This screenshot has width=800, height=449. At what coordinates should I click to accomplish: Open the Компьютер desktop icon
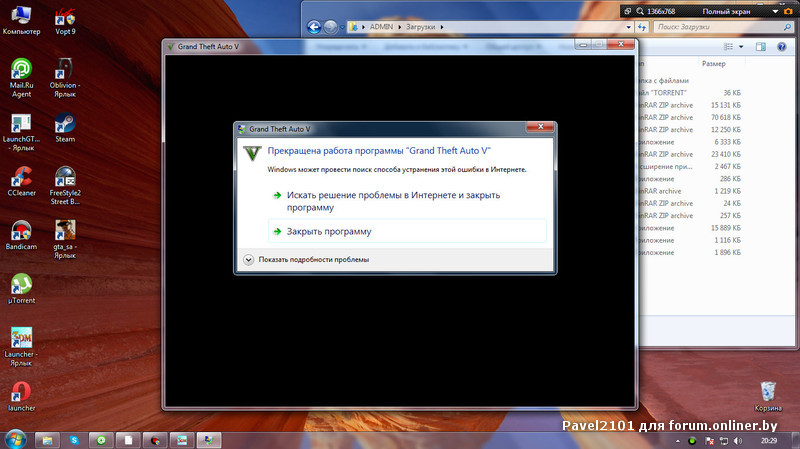coord(21,21)
